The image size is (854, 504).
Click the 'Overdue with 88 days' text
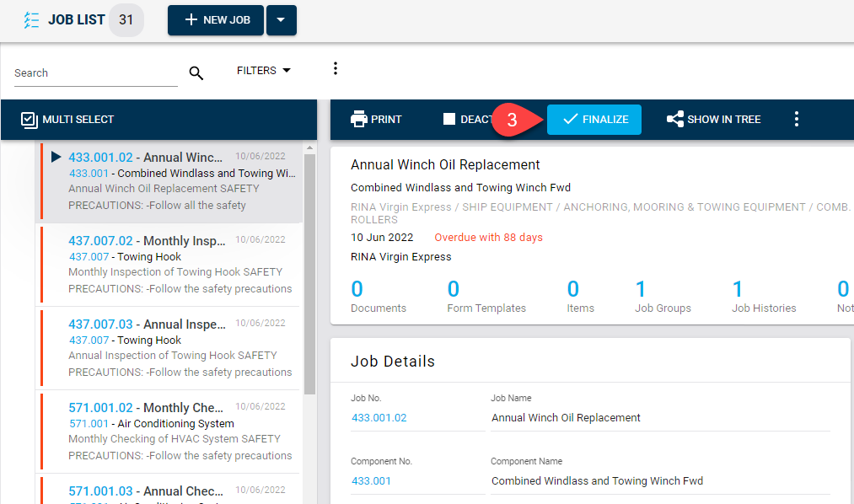489,238
